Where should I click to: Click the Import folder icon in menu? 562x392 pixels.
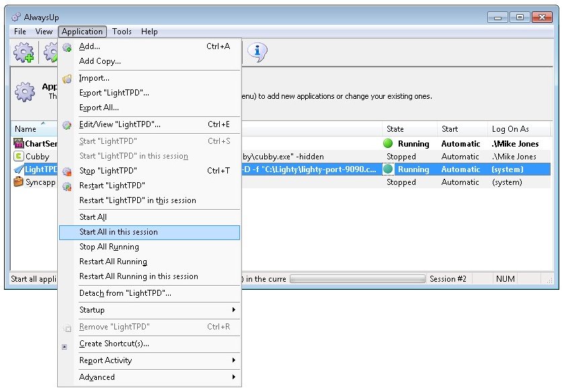(67, 79)
